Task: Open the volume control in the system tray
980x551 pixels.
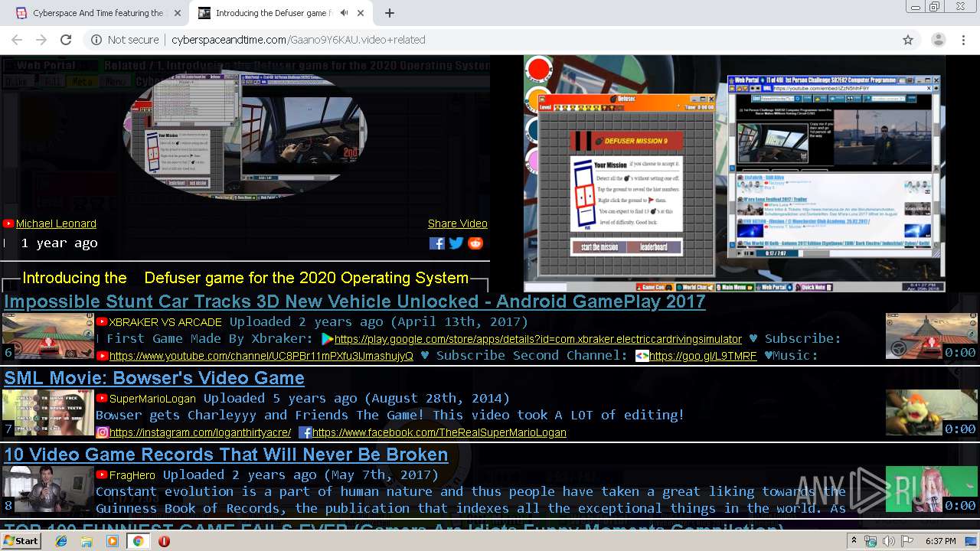Action: coord(888,541)
